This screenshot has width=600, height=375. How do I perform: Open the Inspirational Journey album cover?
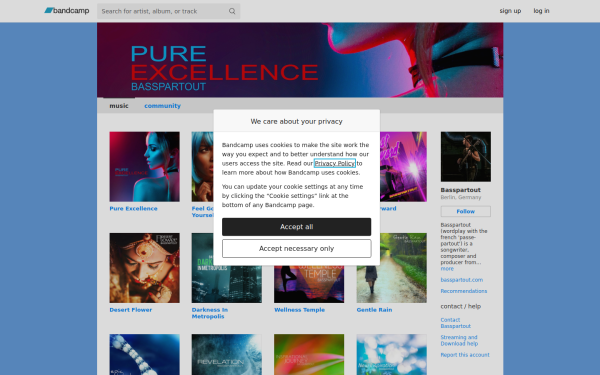[309, 355]
